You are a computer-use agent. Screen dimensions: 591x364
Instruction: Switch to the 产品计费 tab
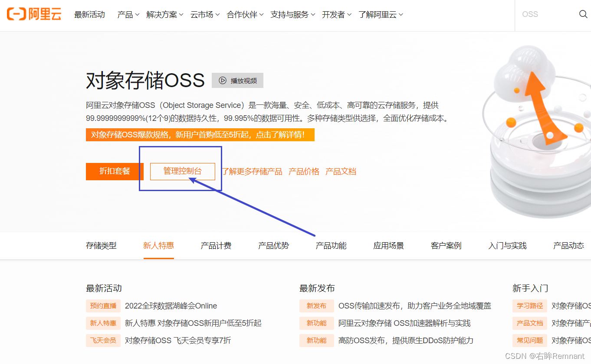pos(216,246)
